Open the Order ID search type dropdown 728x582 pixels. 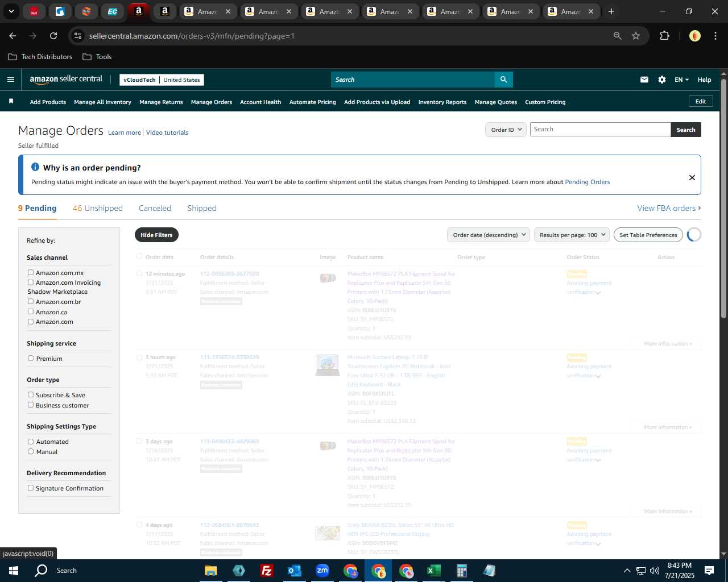pyautogui.click(x=506, y=130)
